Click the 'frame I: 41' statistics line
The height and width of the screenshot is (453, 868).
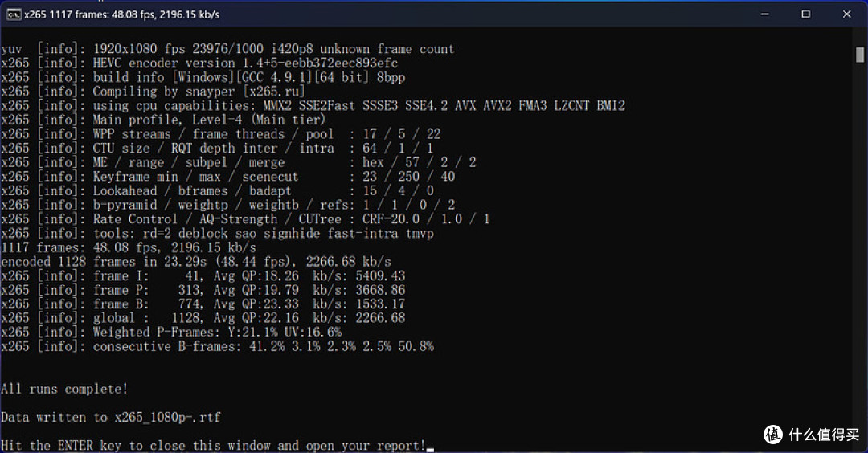[203, 276]
